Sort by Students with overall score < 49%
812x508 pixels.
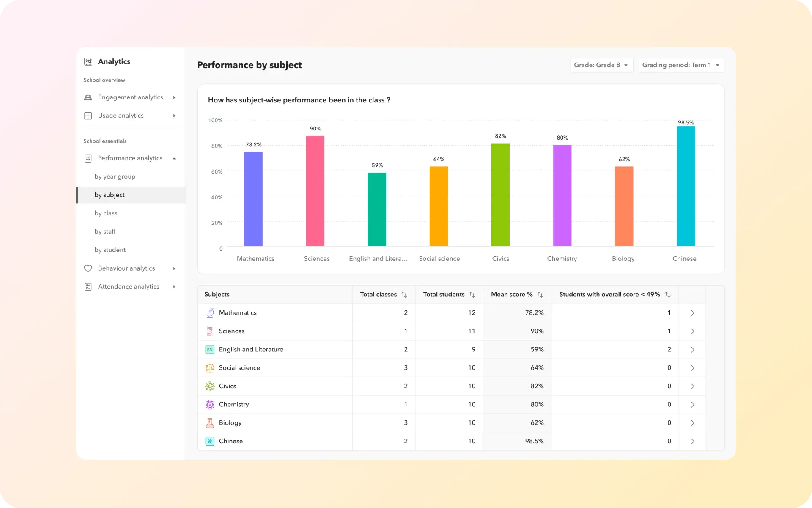click(x=667, y=295)
